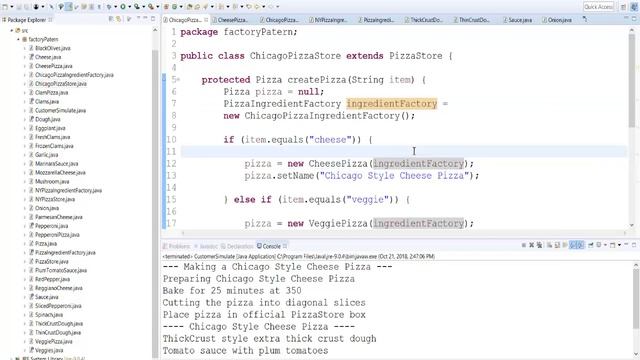The width and height of the screenshot is (640, 360).
Task: Click Remove All Terminated Launches icon
Action: point(539,245)
